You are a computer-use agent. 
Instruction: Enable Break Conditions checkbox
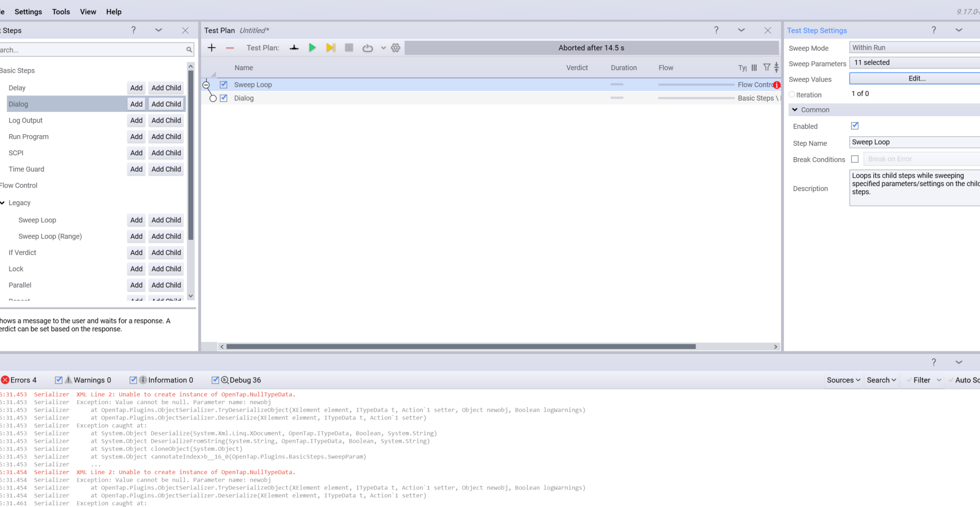click(x=854, y=159)
